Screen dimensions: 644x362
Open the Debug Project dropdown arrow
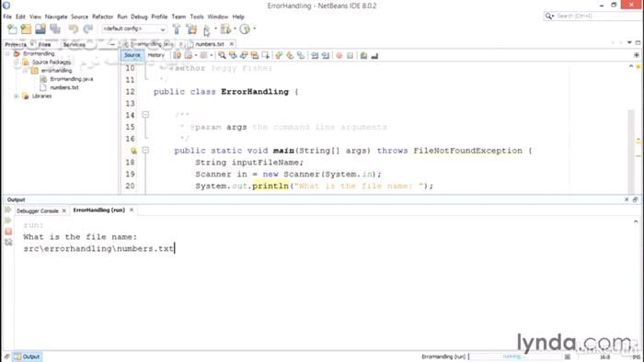click(235, 28)
